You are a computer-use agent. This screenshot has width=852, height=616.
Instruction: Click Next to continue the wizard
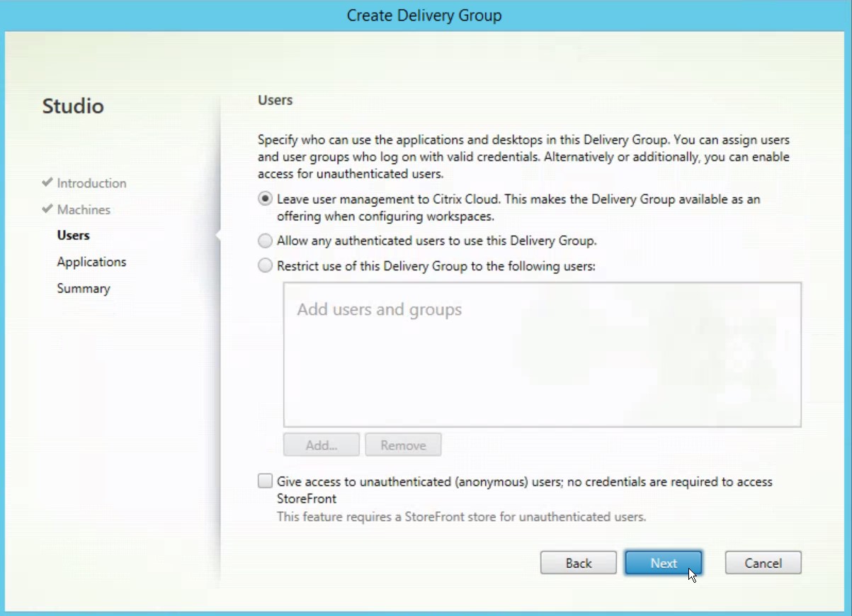click(x=663, y=563)
